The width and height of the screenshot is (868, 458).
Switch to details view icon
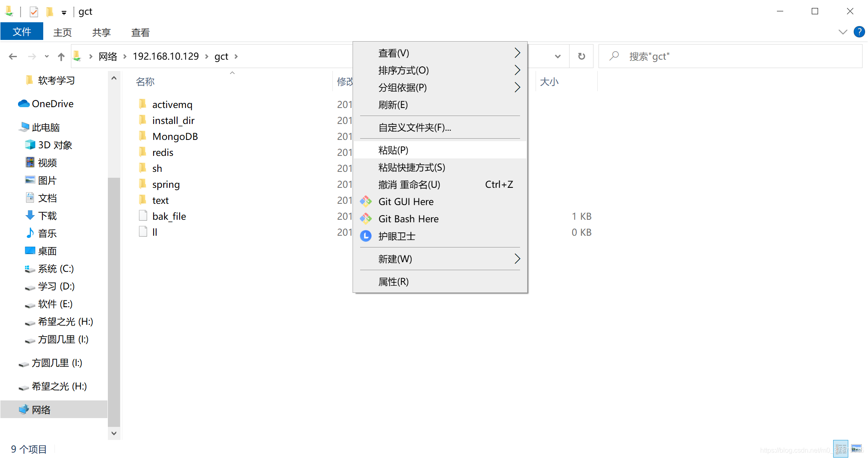[841, 449]
